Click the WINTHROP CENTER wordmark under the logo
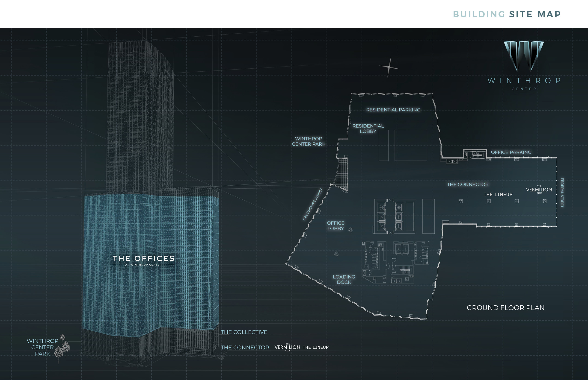 click(x=524, y=84)
